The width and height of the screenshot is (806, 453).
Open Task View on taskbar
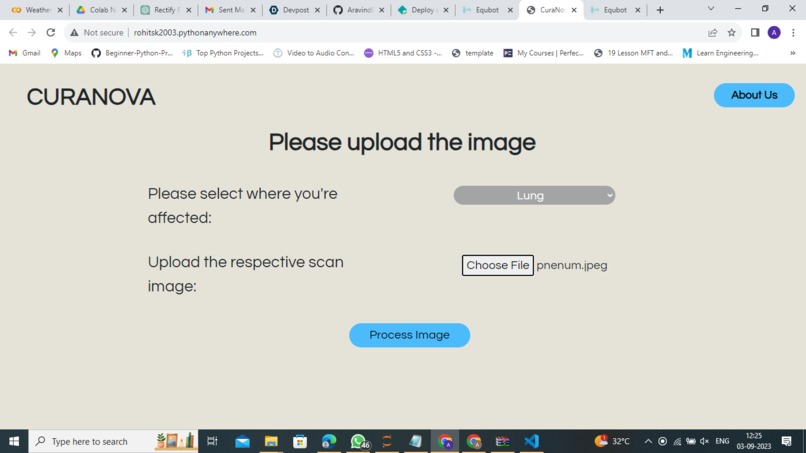pos(212,441)
